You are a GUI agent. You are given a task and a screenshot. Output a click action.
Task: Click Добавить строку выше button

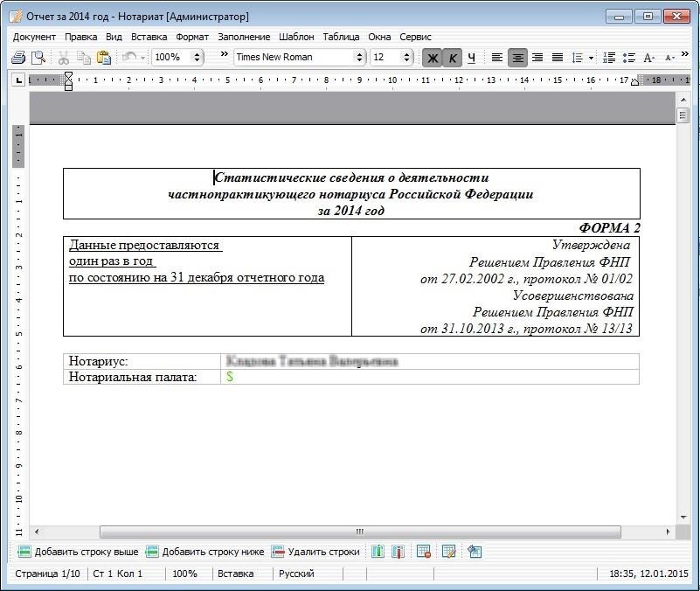coord(78,552)
